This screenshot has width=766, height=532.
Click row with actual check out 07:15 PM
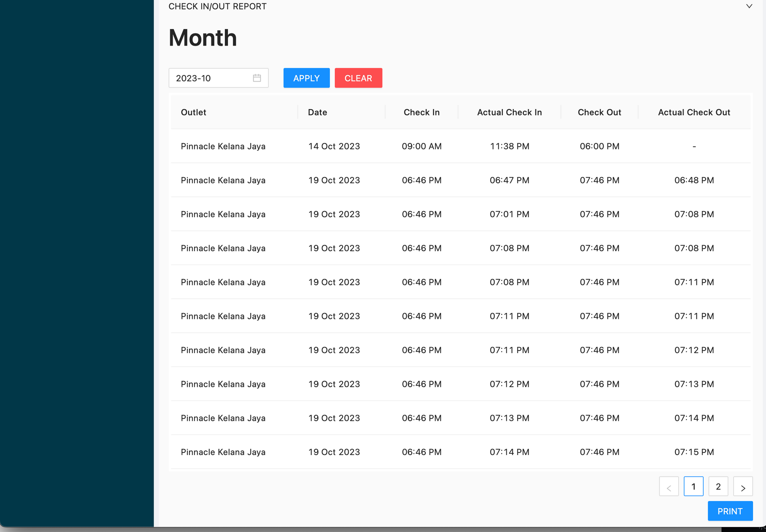tap(694, 452)
